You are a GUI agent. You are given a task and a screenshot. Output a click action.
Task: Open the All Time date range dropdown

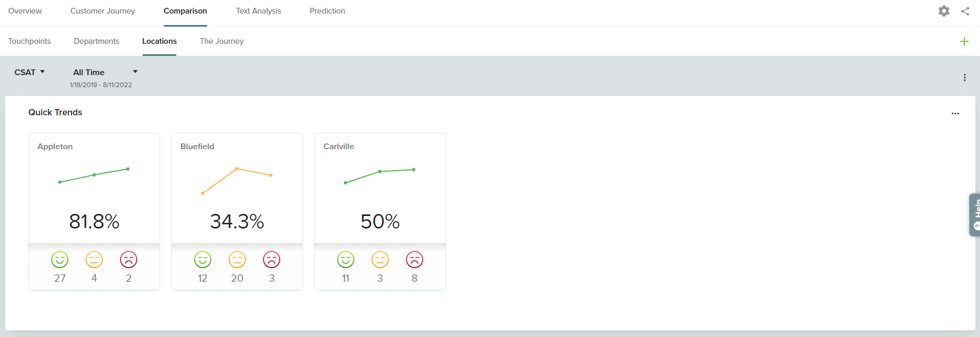click(104, 72)
